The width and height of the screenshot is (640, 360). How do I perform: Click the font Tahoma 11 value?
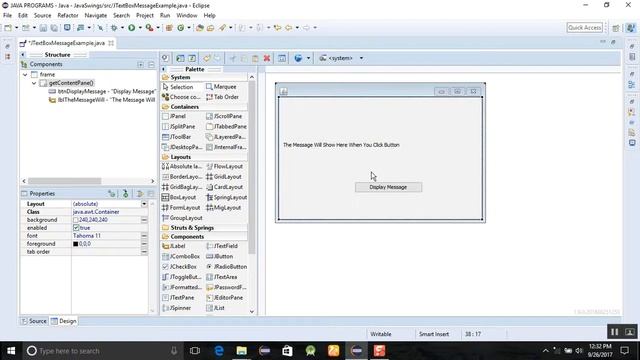coord(87,236)
